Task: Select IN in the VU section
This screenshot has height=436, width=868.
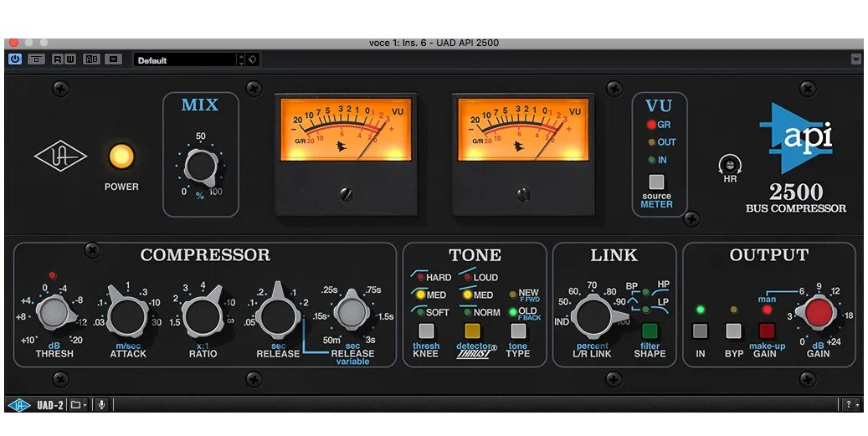Action: point(658,160)
